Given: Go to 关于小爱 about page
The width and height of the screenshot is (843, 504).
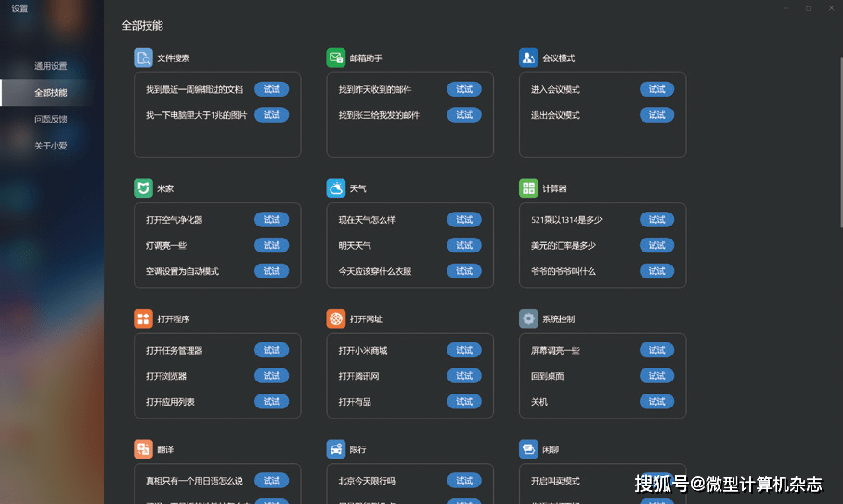Looking at the screenshot, I should tap(51, 146).
